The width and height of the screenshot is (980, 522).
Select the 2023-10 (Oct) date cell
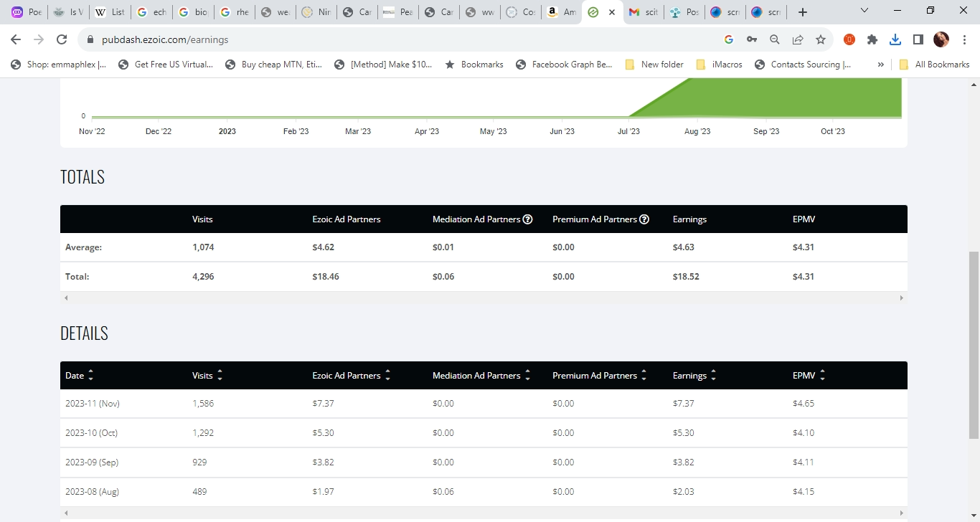[91, 433]
